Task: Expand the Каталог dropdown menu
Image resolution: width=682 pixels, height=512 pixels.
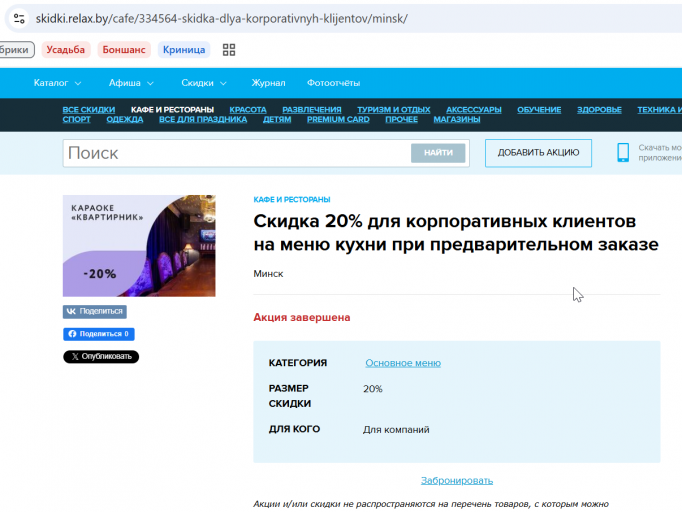Action: tap(57, 83)
